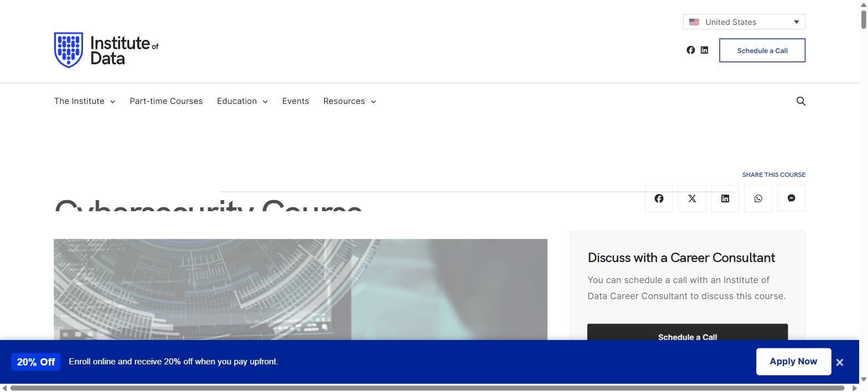The width and height of the screenshot is (868, 392).
Task: Click the 20% Off badge
Action: point(36,362)
